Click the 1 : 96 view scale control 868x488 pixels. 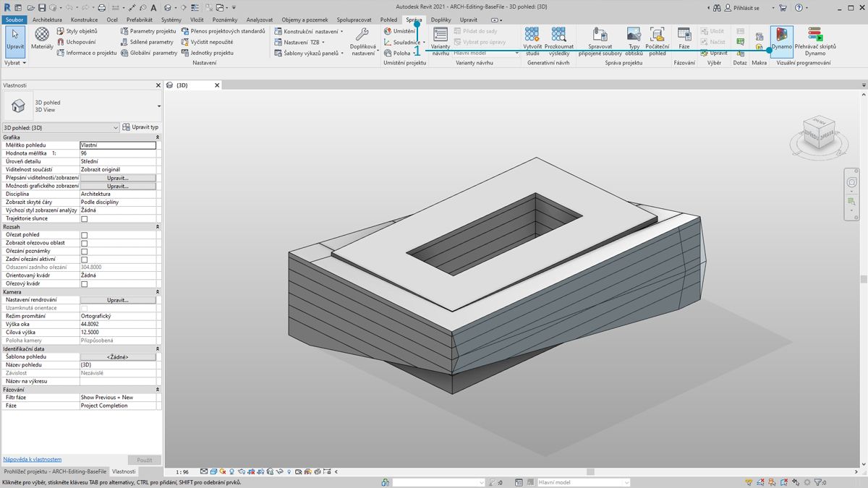click(182, 472)
